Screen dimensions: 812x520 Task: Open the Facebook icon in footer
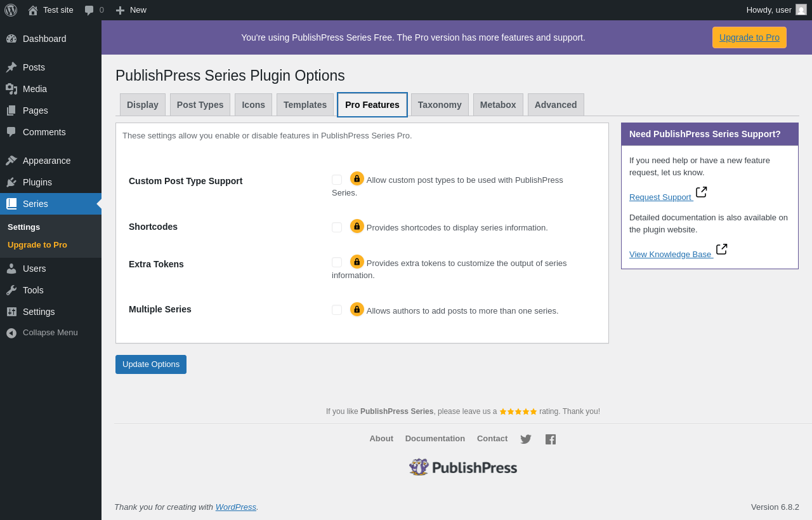pos(551,439)
